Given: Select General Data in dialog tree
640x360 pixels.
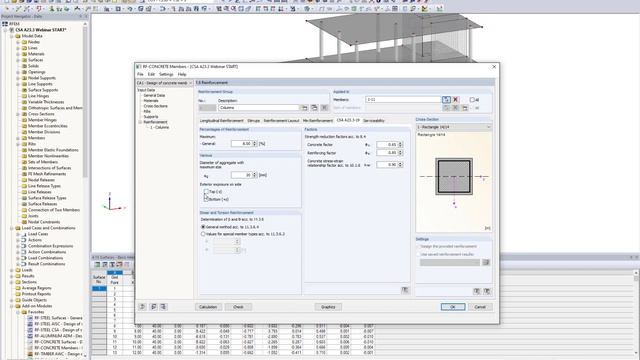Looking at the screenshot, I should (x=154, y=96).
